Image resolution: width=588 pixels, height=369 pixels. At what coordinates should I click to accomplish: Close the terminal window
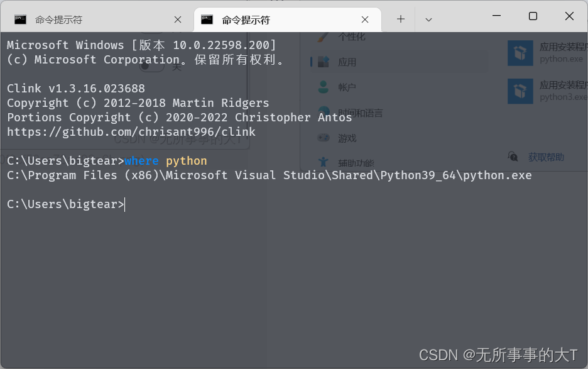click(569, 16)
